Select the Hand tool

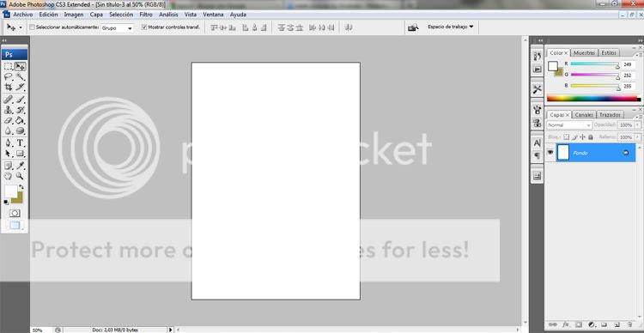pos(9,176)
